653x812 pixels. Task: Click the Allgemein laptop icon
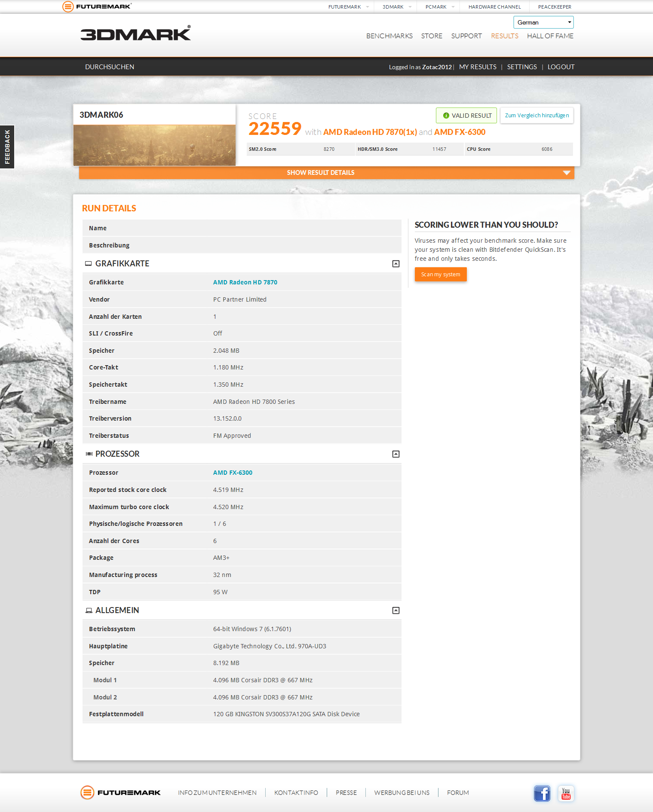coord(89,611)
